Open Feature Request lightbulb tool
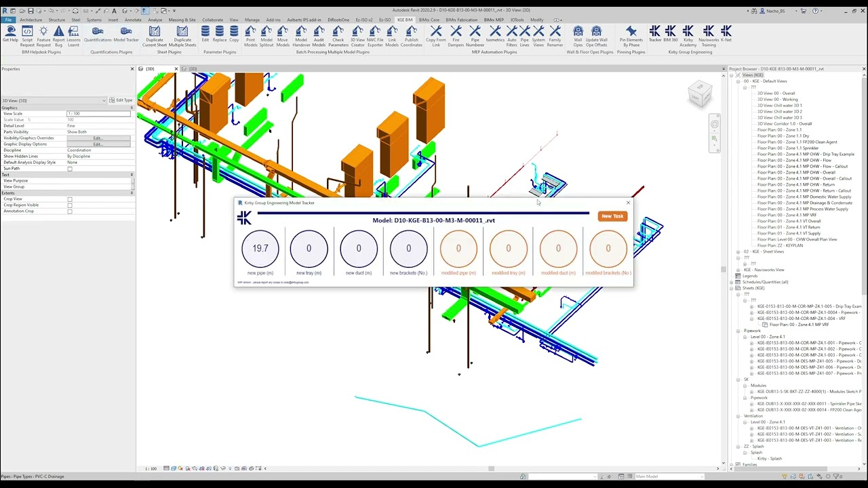The image size is (868, 488). click(x=43, y=37)
